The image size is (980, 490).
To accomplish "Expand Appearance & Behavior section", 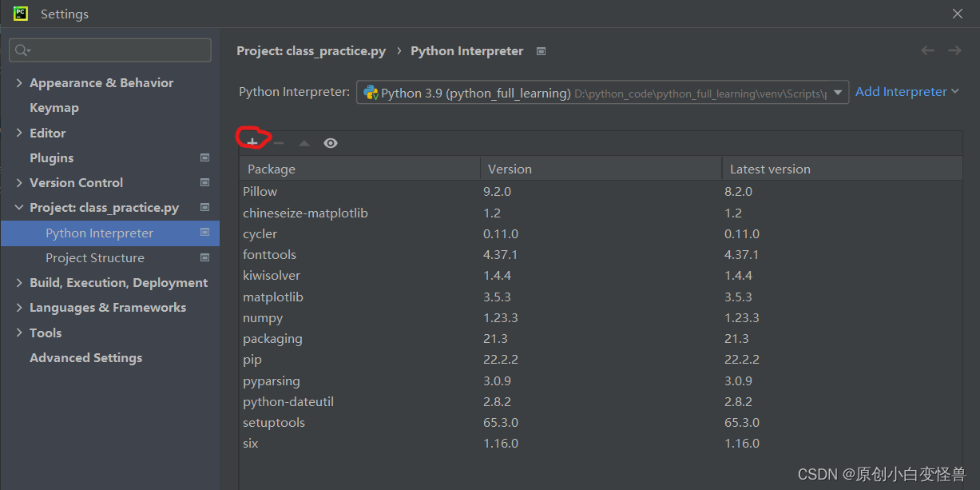I will click(19, 83).
